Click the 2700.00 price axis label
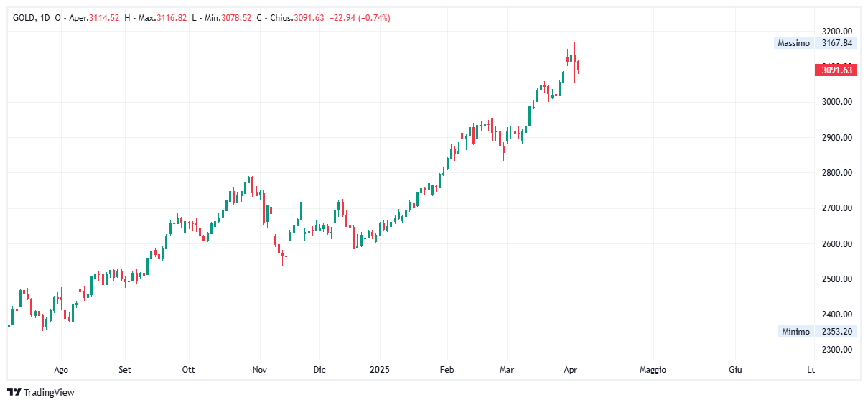Image resolution: width=868 pixels, height=405 pixels. tap(837, 208)
